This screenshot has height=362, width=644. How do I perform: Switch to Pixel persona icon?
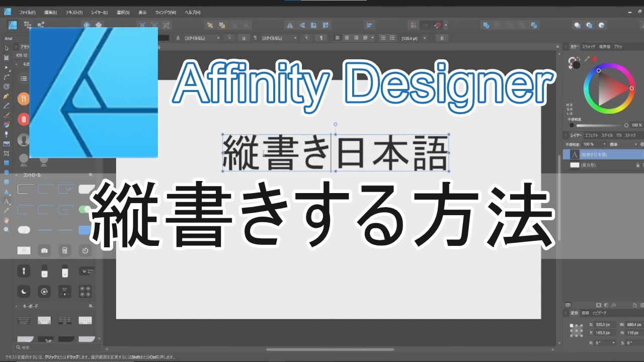point(28,25)
